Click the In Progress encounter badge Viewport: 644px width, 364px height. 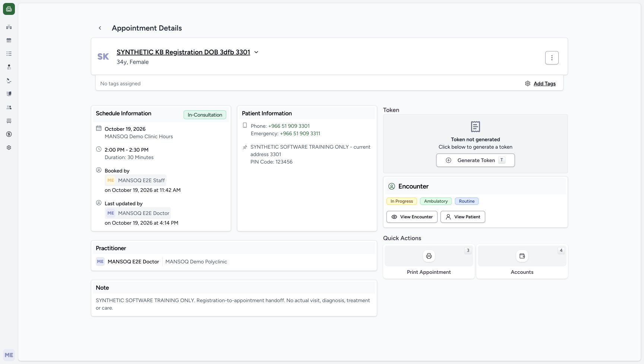(402, 201)
